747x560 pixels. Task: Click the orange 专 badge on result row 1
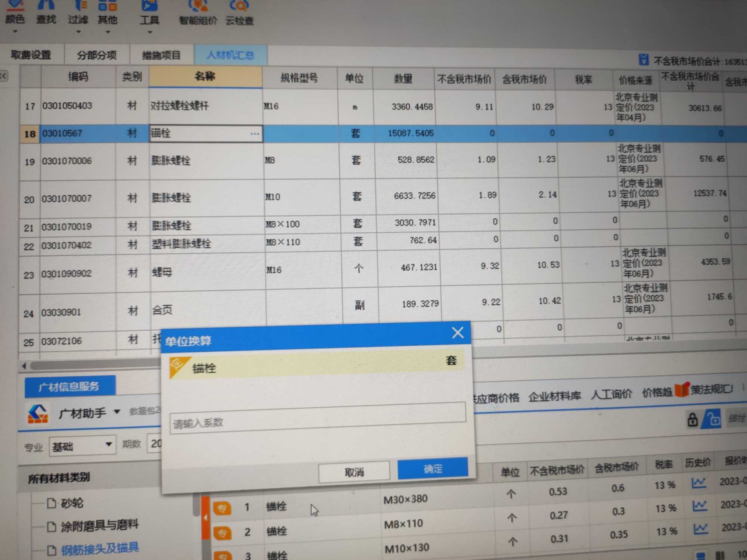(x=222, y=508)
